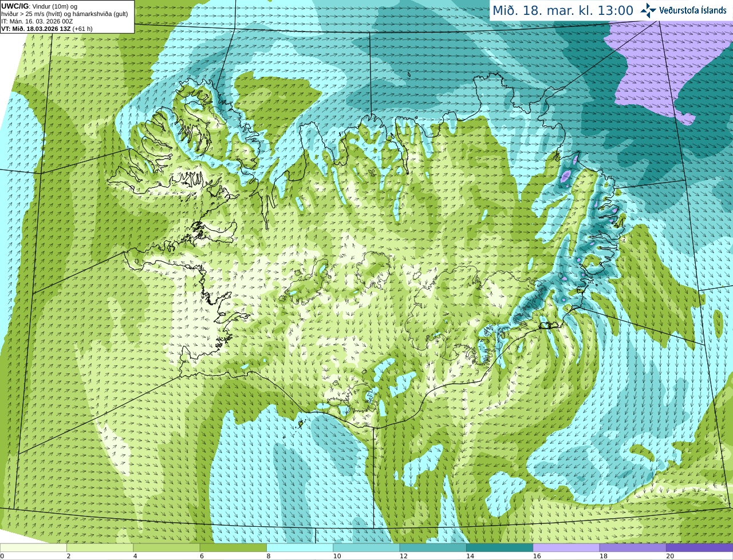Click the '18' scale label
Image resolution: width=733 pixels, height=560 pixels.
click(603, 556)
